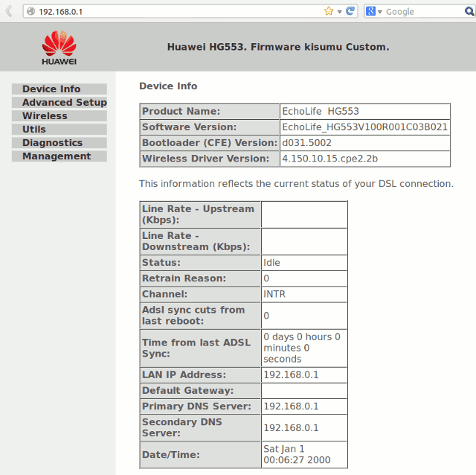The height and width of the screenshot is (475, 476).
Task: Click the Device Info page heading
Action: click(x=168, y=86)
